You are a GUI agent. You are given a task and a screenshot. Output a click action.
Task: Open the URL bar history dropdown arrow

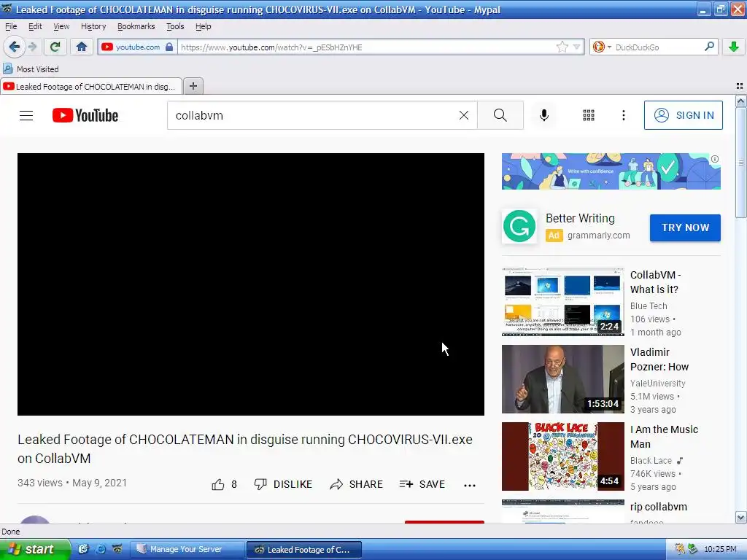point(577,47)
